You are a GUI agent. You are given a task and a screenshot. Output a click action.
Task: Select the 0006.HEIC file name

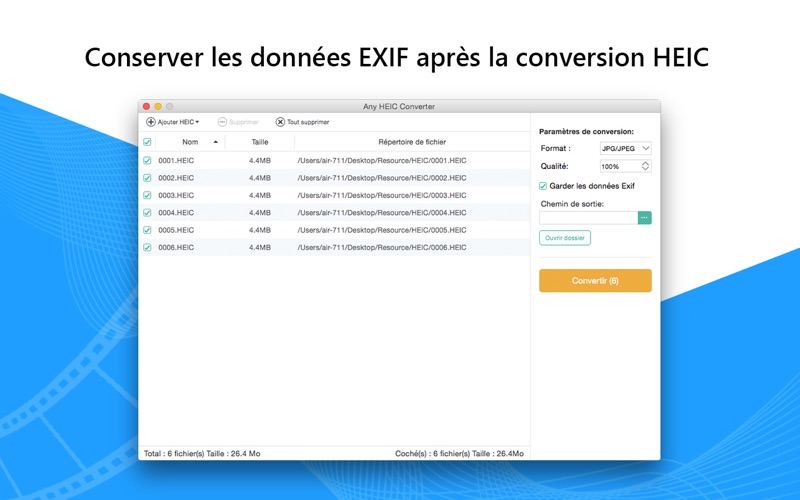coord(176,247)
